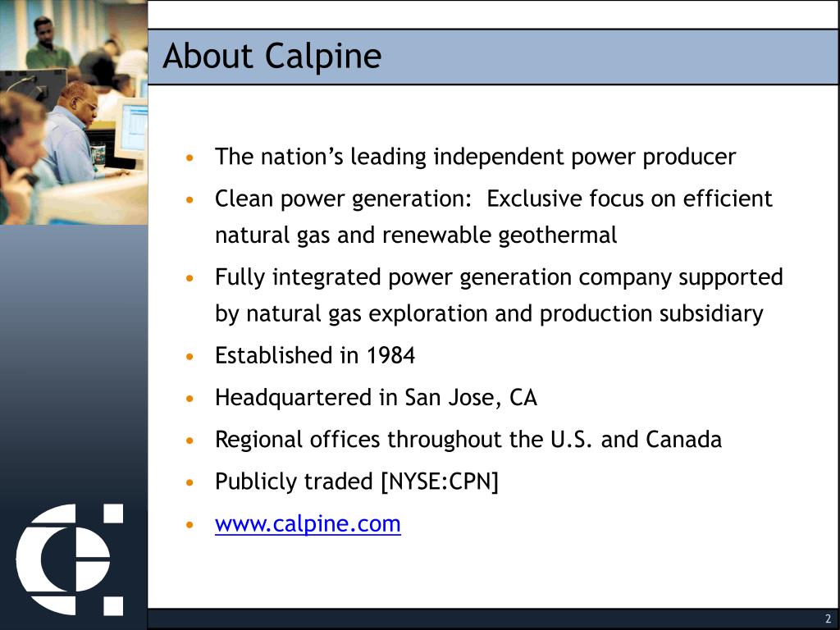
Task: Click "The nation's leading independent power producer" line
Action: pyautogui.click(x=476, y=157)
